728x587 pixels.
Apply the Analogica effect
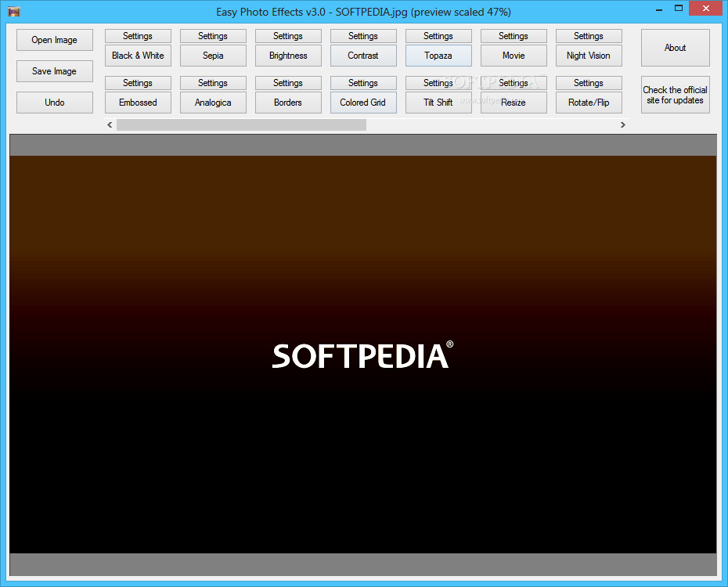(x=213, y=103)
